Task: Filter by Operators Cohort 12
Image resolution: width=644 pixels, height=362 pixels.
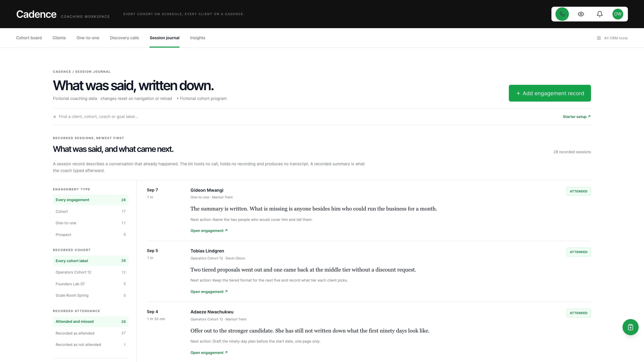Action: click(x=91, y=272)
